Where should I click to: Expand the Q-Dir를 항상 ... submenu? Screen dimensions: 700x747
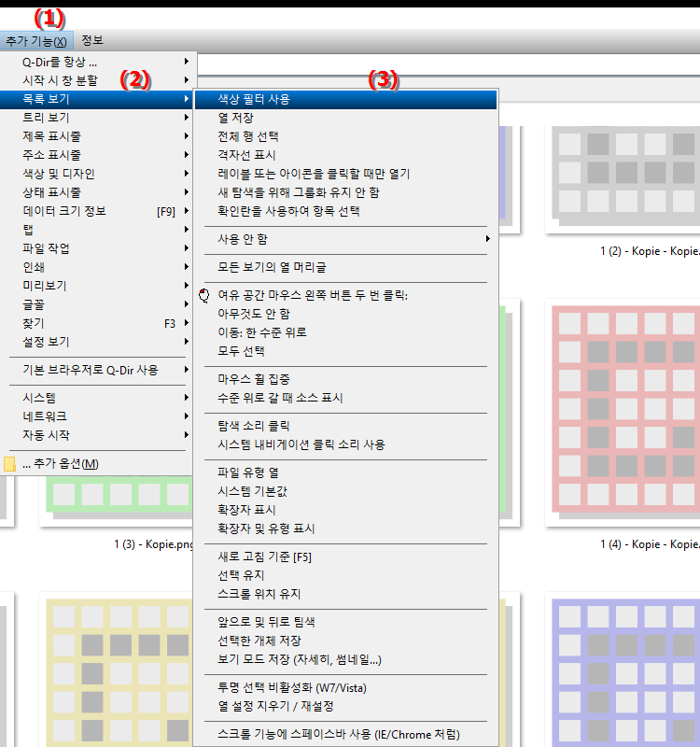[98, 62]
